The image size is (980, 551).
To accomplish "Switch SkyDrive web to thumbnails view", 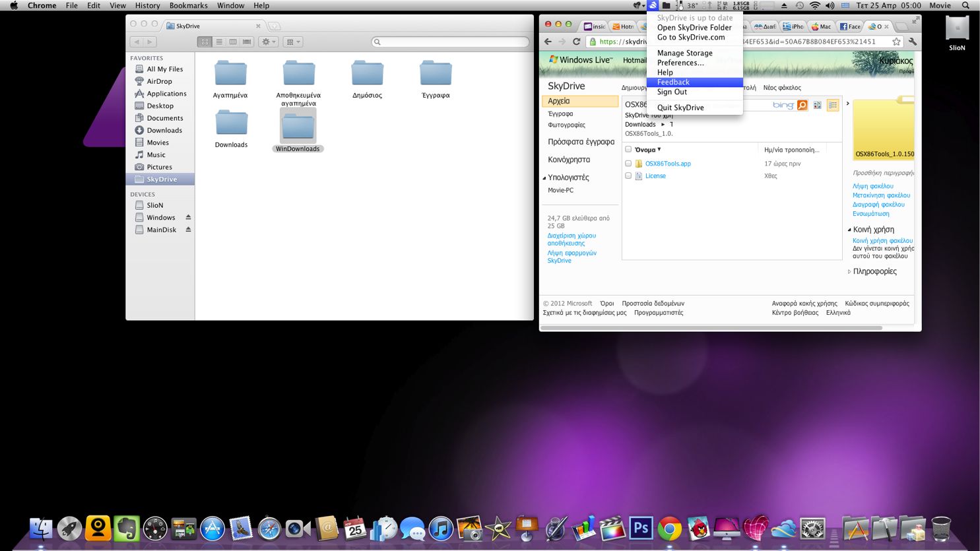I will pos(818,105).
